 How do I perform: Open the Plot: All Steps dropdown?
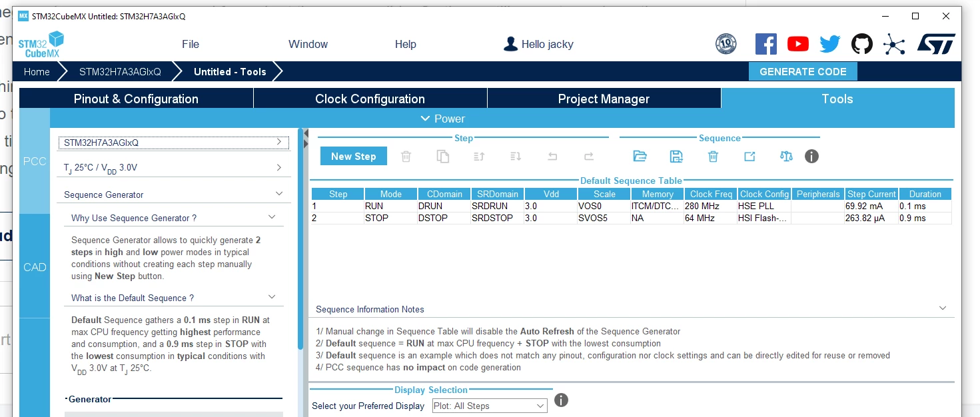coord(489,406)
